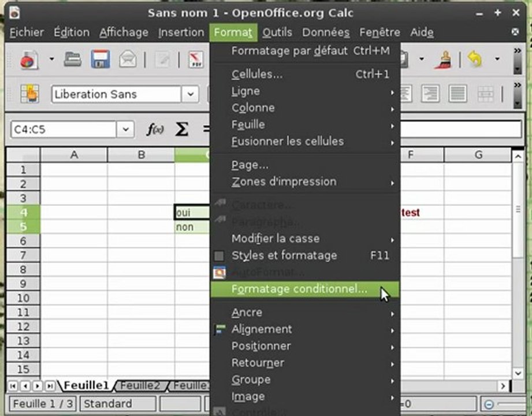Click the first sheet navigation arrow
Viewport: 532px width, 416px height.
[x=13, y=386]
